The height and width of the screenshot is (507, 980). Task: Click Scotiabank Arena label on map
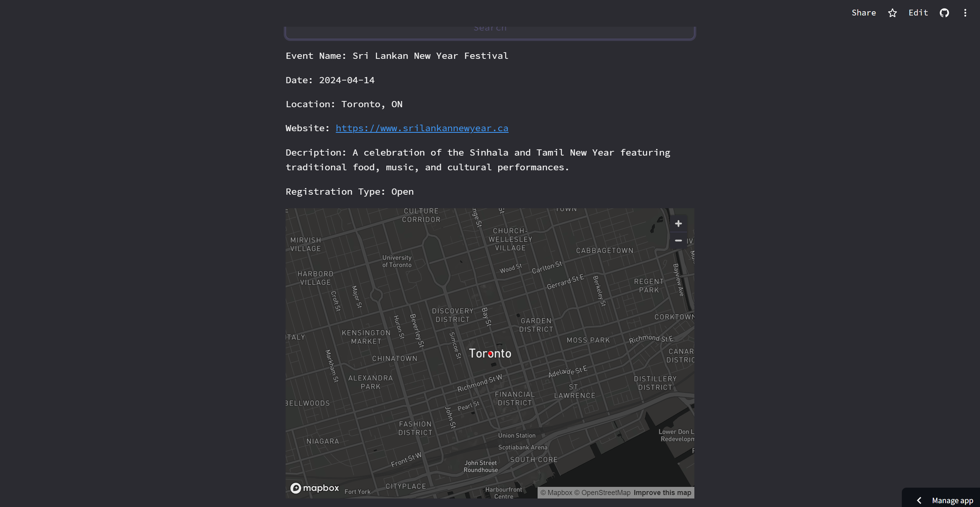[523, 447]
